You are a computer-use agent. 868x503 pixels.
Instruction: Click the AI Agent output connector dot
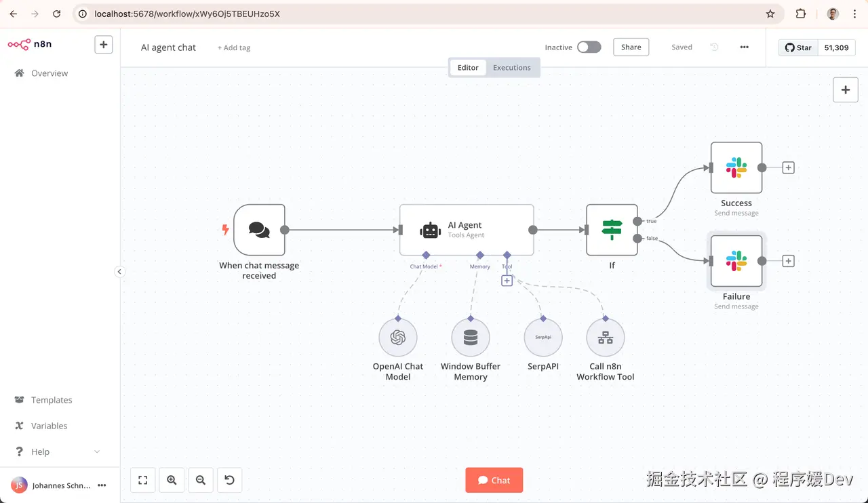[x=533, y=230]
